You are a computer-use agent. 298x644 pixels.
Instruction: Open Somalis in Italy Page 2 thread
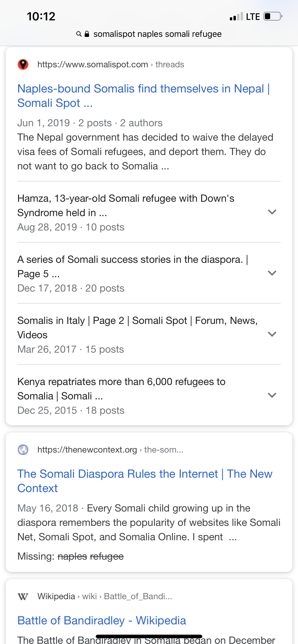(x=137, y=328)
